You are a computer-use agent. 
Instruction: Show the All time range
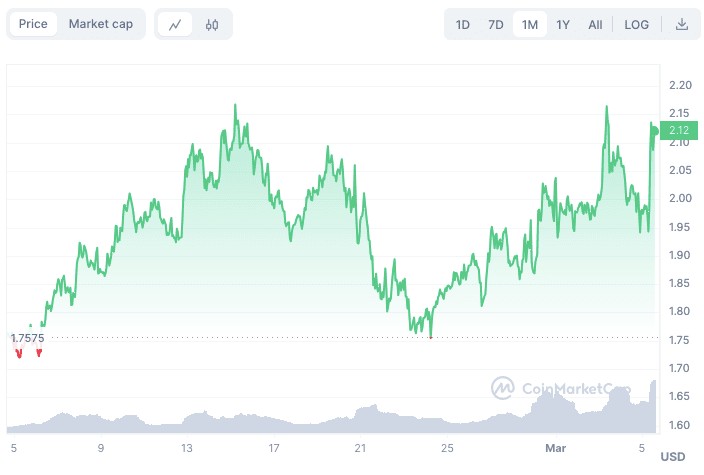point(595,24)
